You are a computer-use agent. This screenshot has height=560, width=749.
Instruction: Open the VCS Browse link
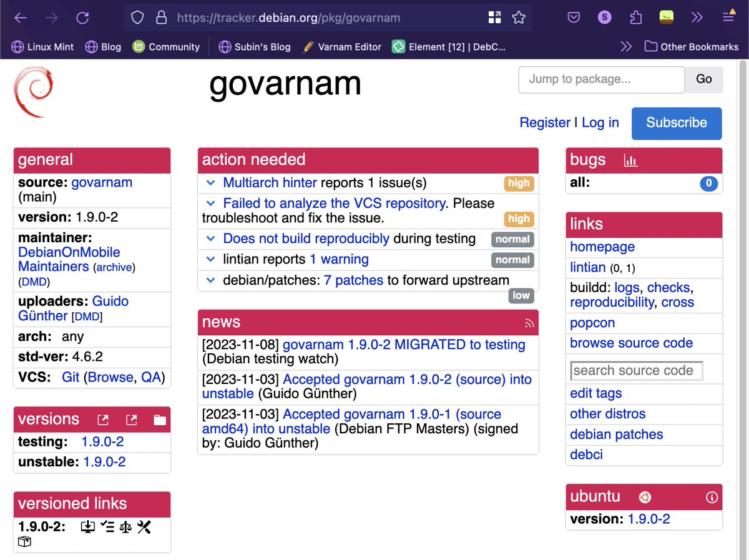110,377
